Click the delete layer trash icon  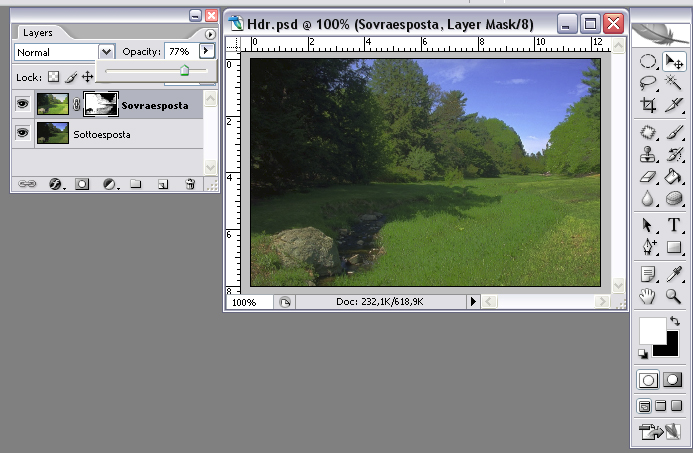point(190,184)
